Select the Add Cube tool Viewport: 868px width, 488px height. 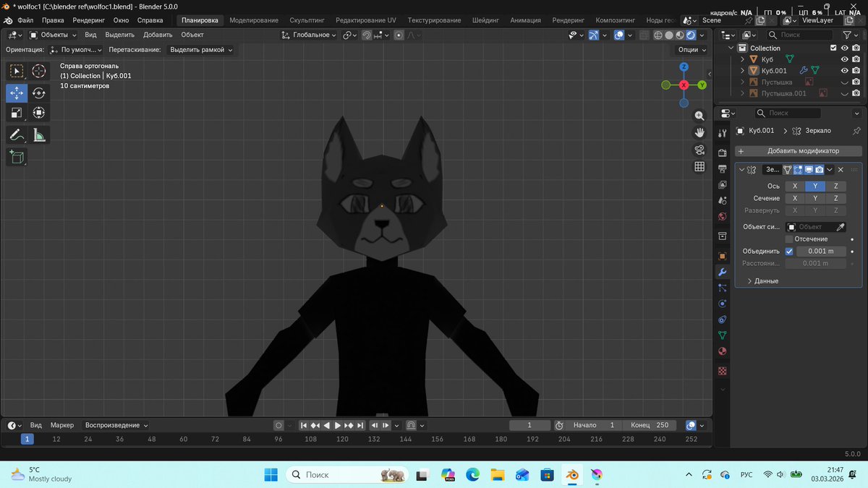[17, 156]
